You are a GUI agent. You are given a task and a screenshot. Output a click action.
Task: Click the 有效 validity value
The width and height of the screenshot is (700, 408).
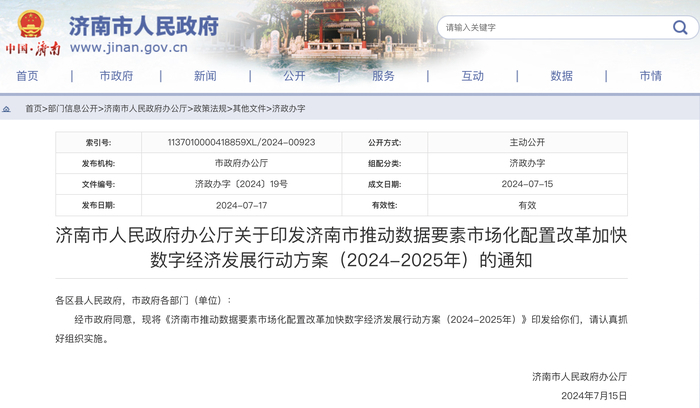pyautogui.click(x=527, y=205)
